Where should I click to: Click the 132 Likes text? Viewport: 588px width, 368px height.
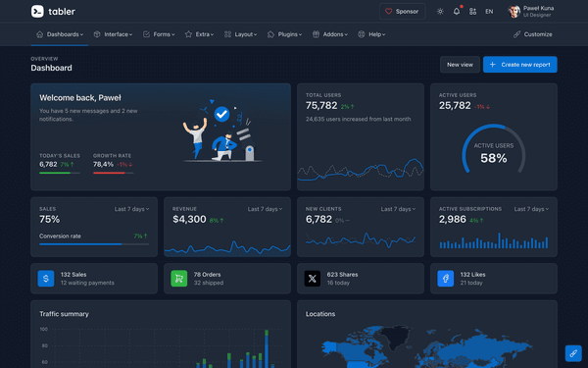pyautogui.click(x=473, y=275)
